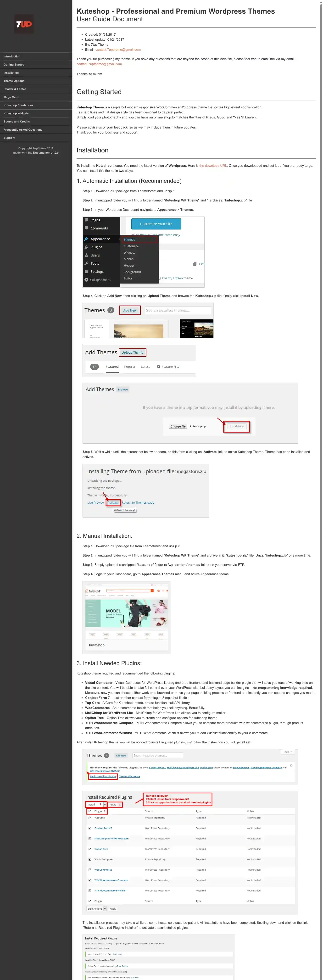Select Themes in the Appearance submenu
Screen dimensions: 323x980
point(139,240)
